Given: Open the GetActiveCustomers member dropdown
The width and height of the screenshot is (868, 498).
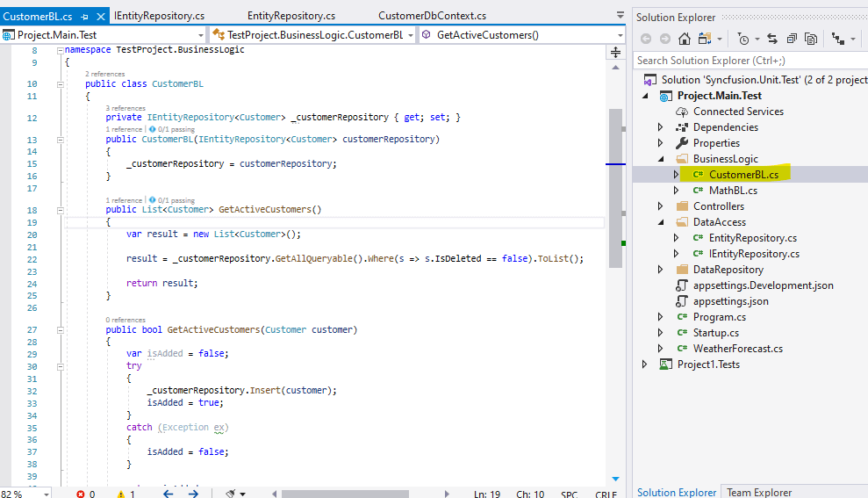Looking at the screenshot, I should pos(619,35).
